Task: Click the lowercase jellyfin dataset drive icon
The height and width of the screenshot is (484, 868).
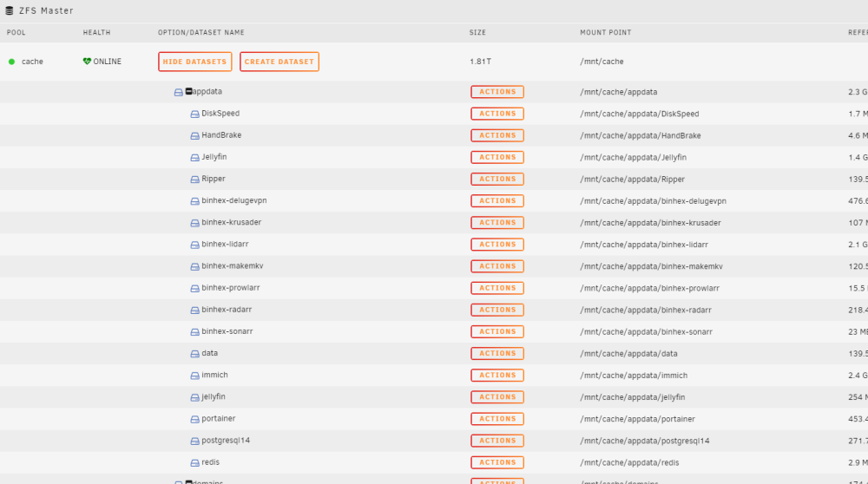Action: (194, 397)
